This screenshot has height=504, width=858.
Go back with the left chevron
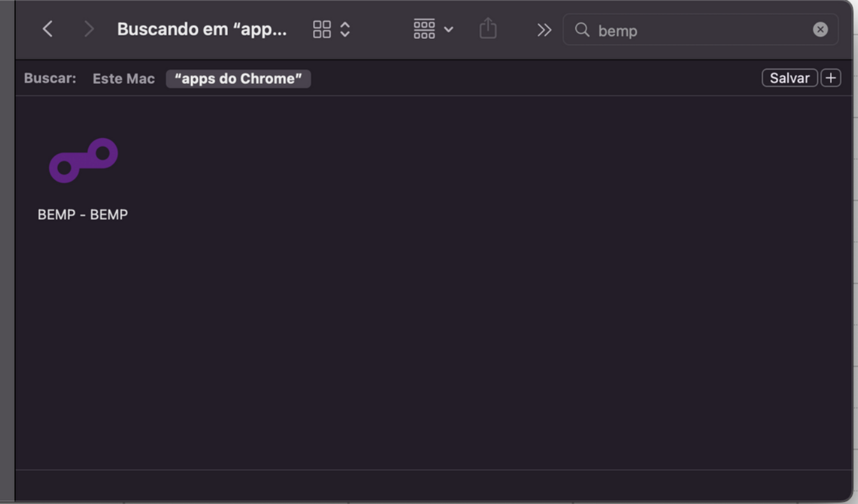click(47, 29)
